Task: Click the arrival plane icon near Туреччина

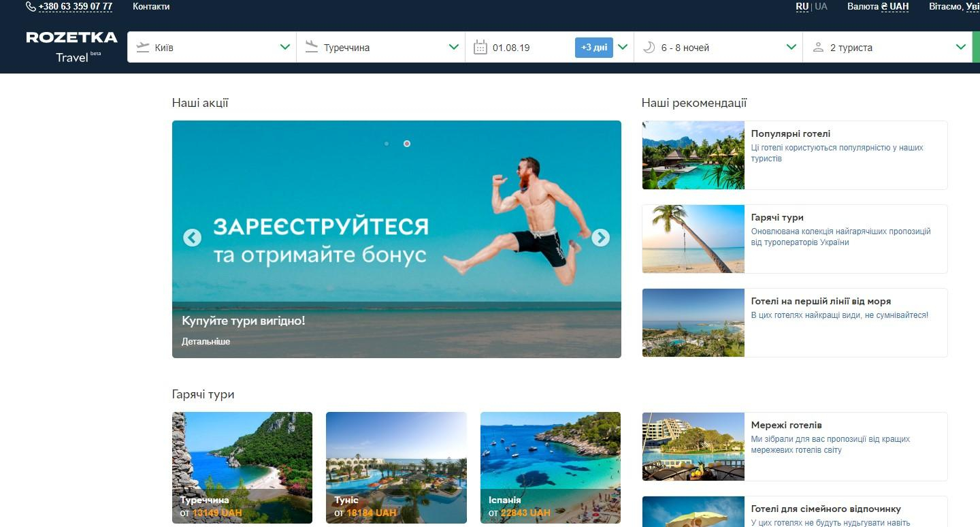Action: 312,48
